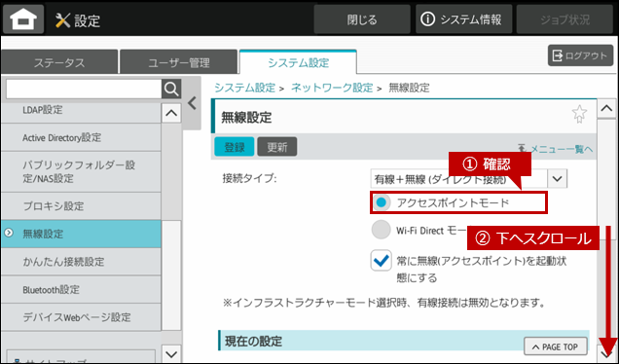Screen dimensions: 619x364
Task: Click the 登録 button
Action: point(235,147)
